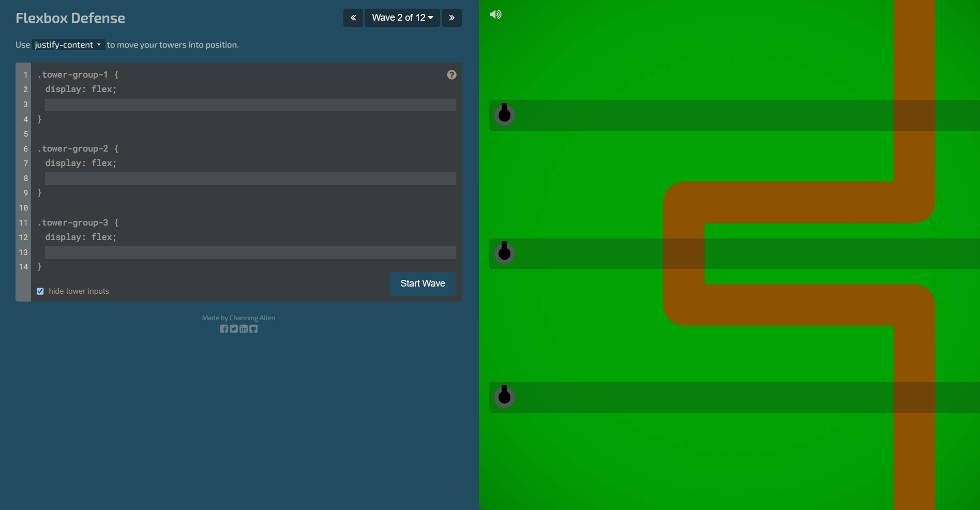The height and width of the screenshot is (510, 980).
Task: Open the GitHub link icon
Action: [x=253, y=329]
